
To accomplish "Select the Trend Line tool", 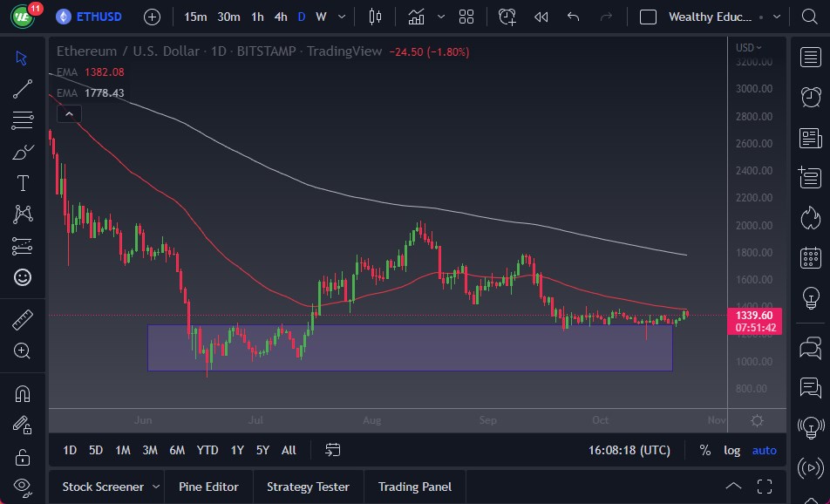I will tap(22, 88).
